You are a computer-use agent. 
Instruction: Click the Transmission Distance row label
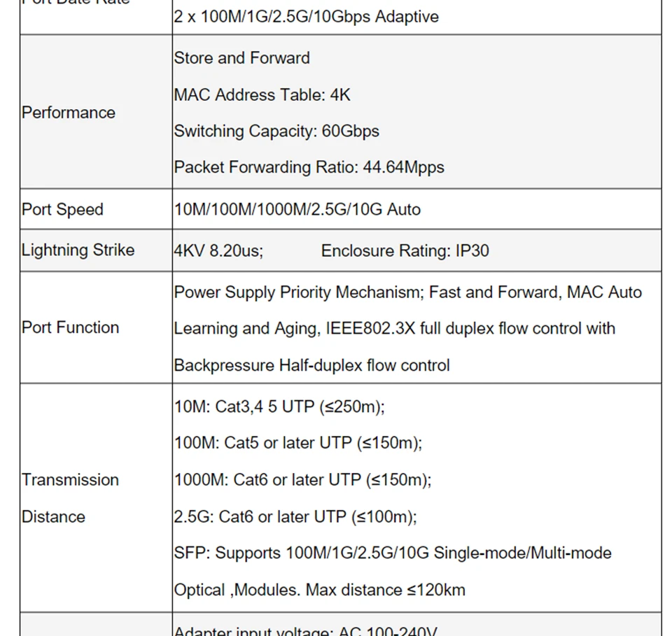pyautogui.click(x=70, y=498)
